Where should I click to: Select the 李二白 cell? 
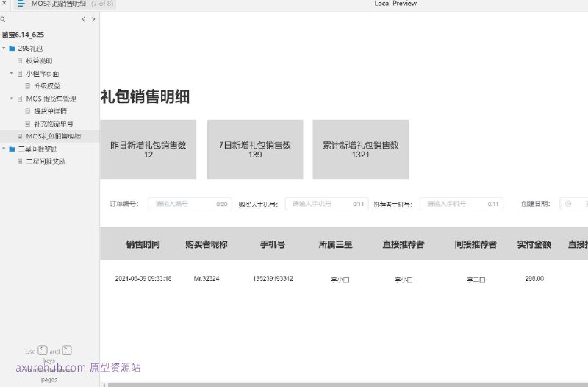click(476, 280)
